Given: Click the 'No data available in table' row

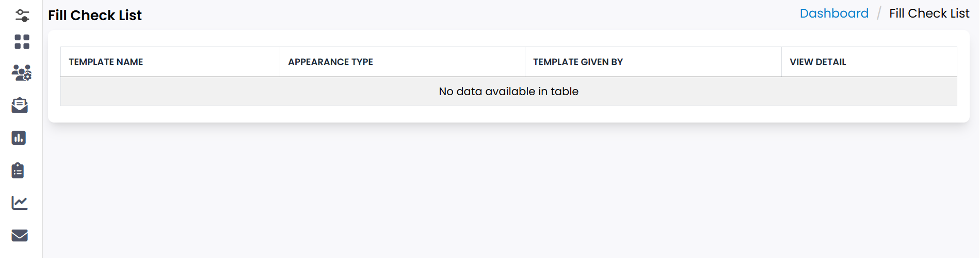Looking at the screenshot, I should click(508, 92).
